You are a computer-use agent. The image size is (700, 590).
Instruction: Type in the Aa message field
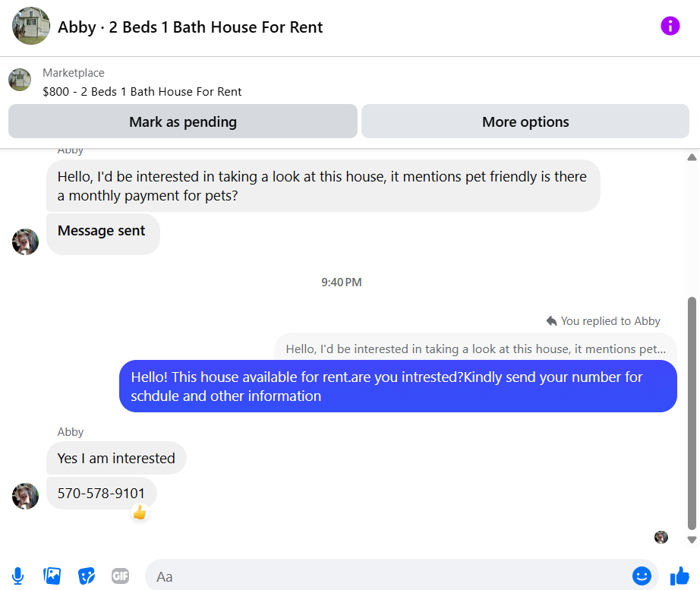click(387, 576)
